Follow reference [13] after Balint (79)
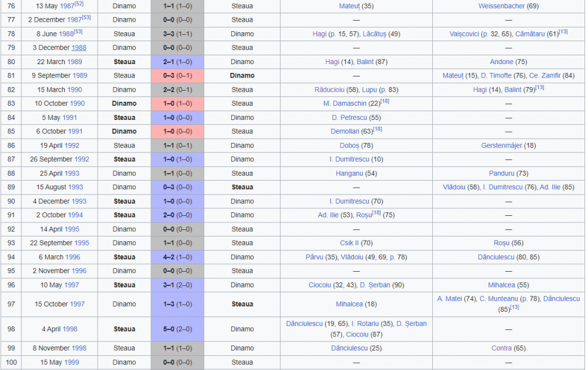The height and width of the screenshot is (370, 588). [540, 87]
